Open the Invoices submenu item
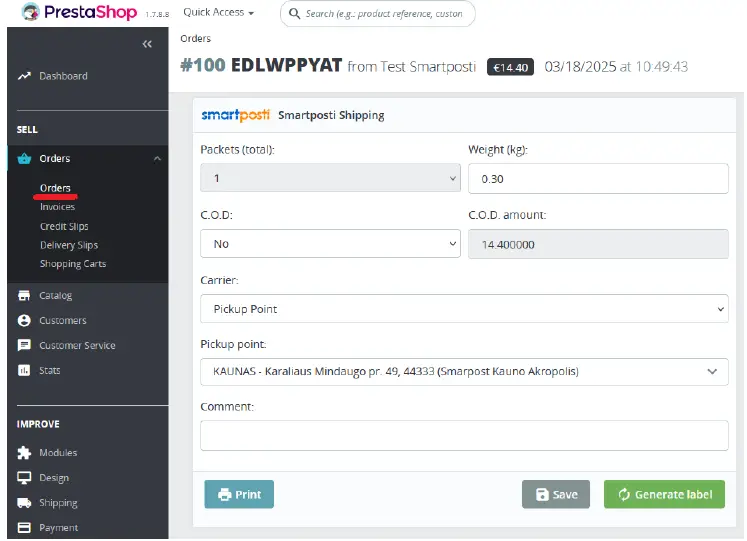747x541 pixels. pos(57,207)
